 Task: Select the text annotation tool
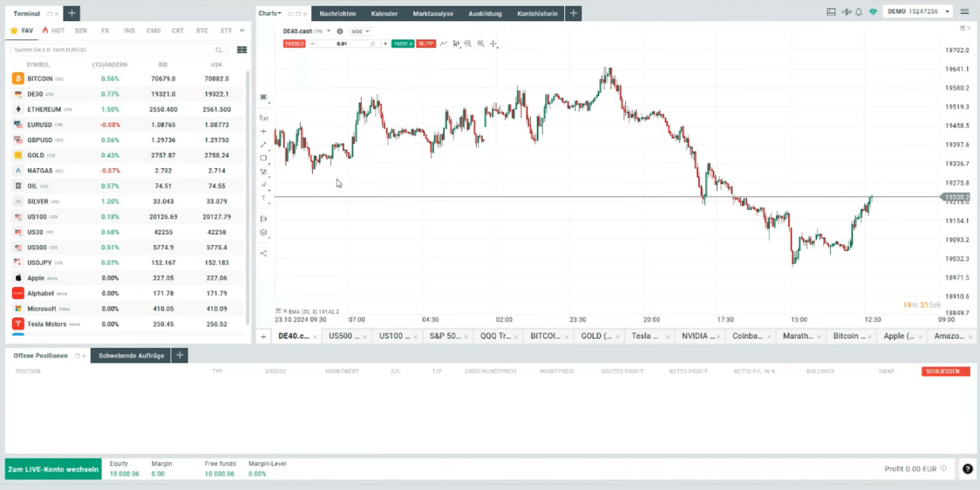[x=264, y=198]
